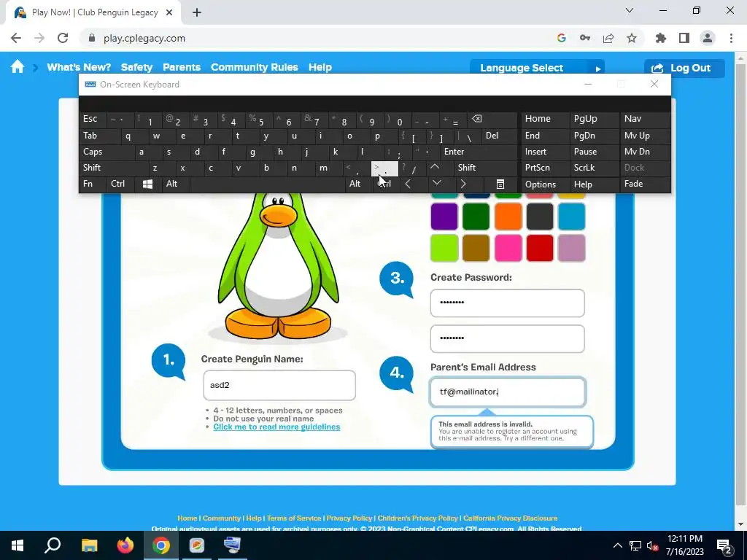This screenshot has width=747, height=560.
Task: Choose orange penguin color swatch
Action: click(508, 216)
